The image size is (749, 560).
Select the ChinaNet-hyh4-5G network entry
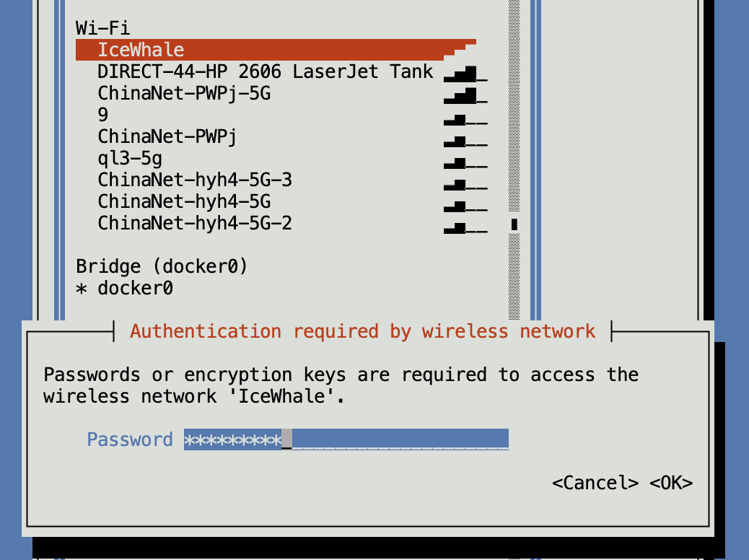tap(184, 201)
